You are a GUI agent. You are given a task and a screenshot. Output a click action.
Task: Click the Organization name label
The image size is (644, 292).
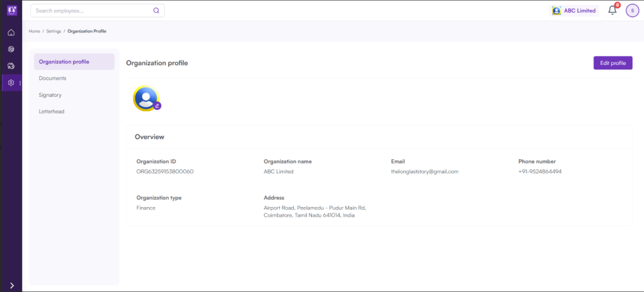(x=287, y=162)
